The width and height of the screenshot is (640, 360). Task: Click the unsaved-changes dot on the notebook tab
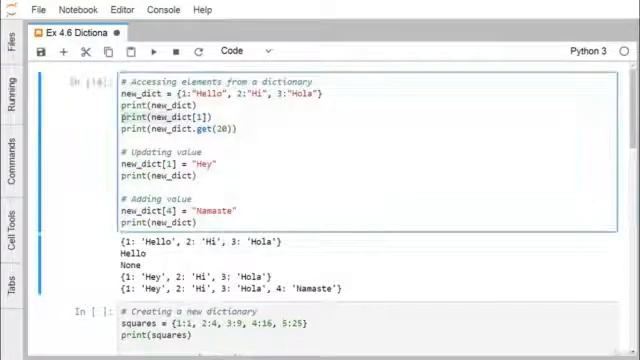pyautogui.click(x=117, y=33)
